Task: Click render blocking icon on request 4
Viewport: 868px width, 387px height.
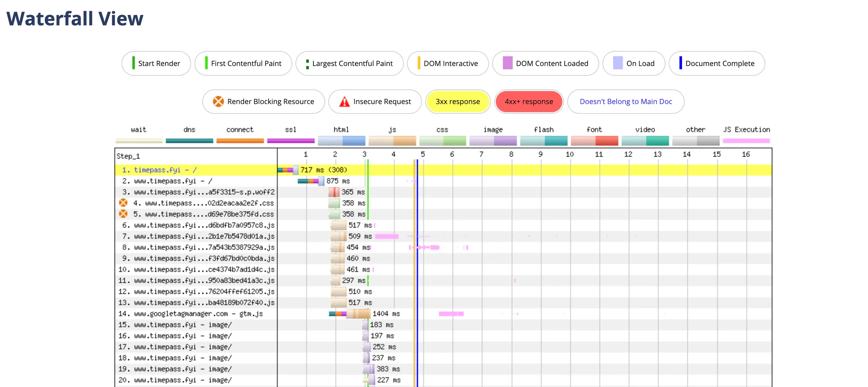Action: click(123, 203)
